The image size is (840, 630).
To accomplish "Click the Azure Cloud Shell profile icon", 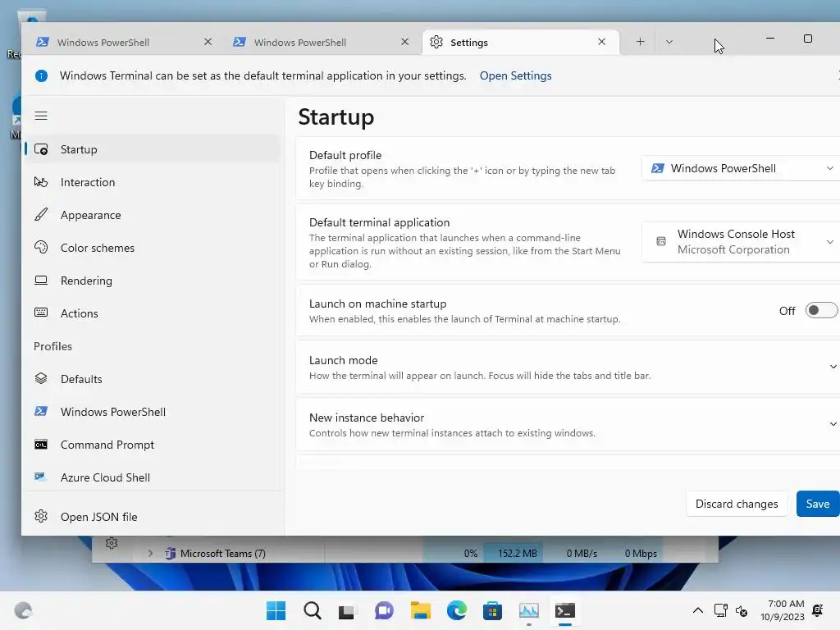I will coord(40,477).
